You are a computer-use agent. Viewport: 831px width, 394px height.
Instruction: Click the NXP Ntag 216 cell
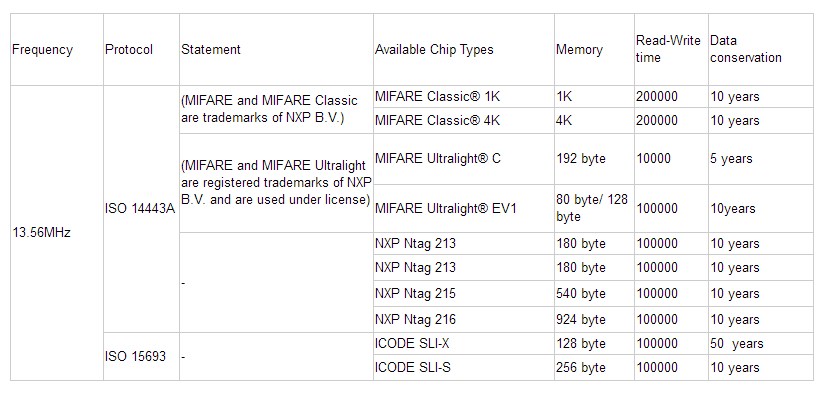tap(464, 320)
